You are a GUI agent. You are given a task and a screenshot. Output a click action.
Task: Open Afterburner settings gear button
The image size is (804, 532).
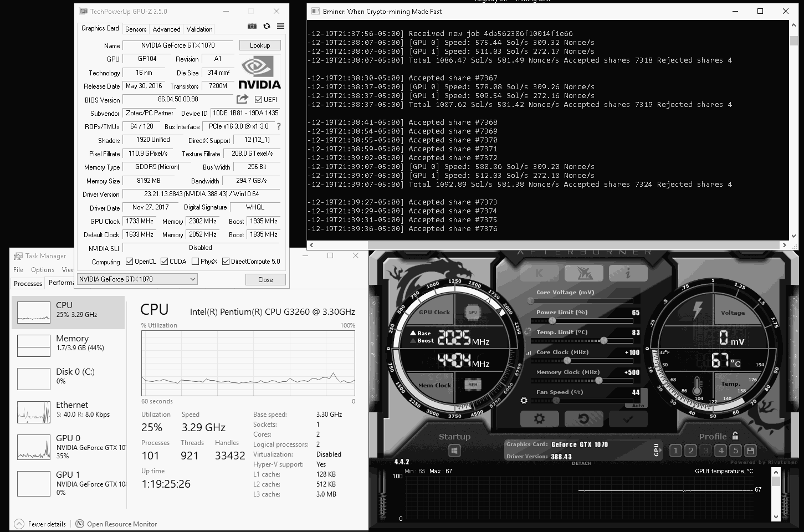pos(539,419)
